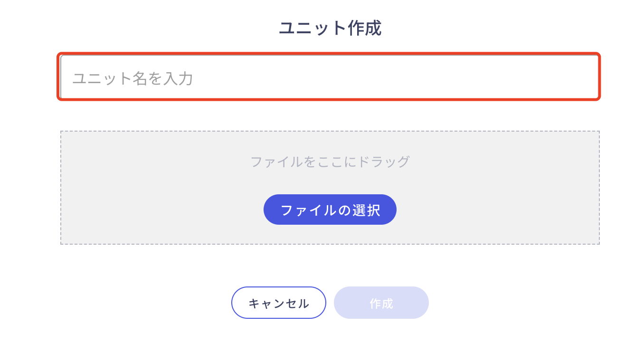Viewport: 644px width, 343px height.
Task: Choose a file with ファイルの選択
Action: tap(330, 210)
